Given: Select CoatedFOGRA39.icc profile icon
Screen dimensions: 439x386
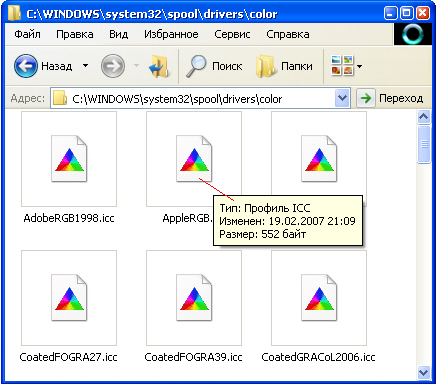Looking at the screenshot, I should coord(194,298).
